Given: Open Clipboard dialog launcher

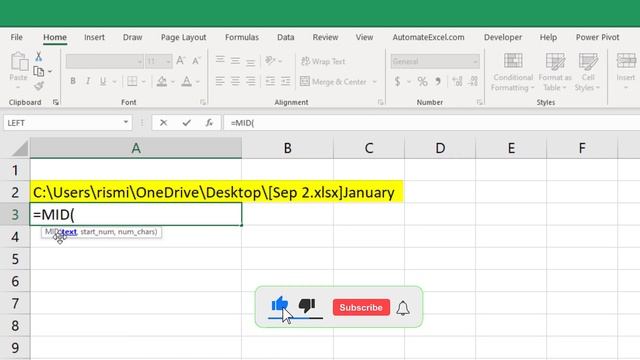Looking at the screenshot, I should 56,102.
